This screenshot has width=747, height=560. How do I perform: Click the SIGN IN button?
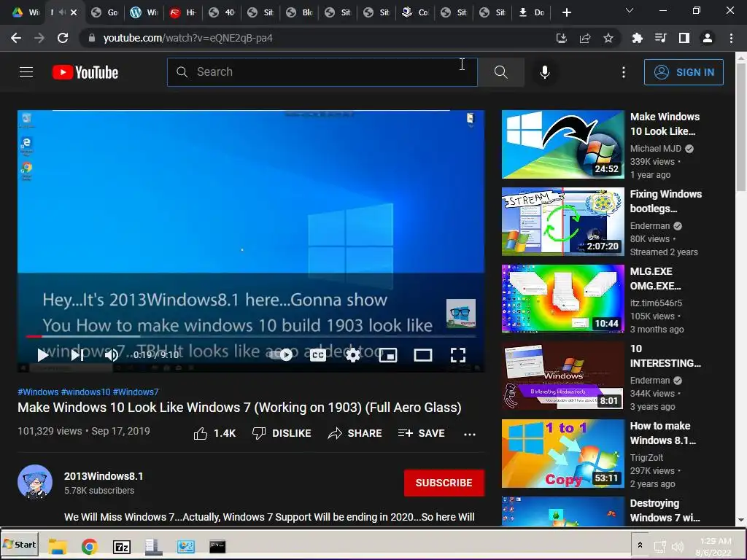(684, 72)
